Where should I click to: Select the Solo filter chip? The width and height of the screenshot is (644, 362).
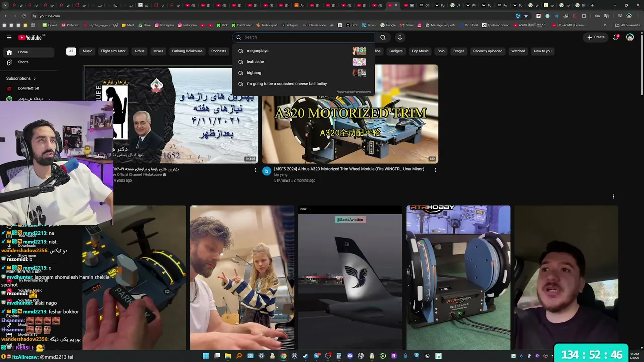tap(441, 51)
